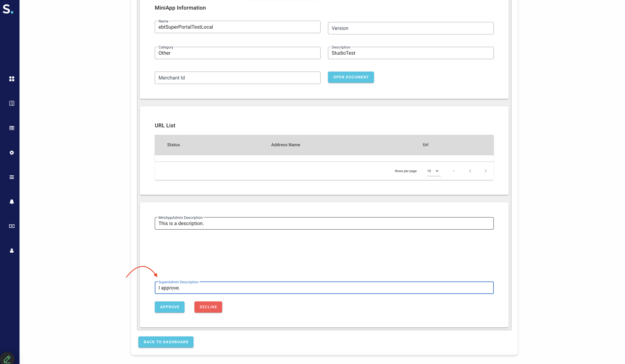
Task: Open the list document icon in sidebar
Action: 12,103
